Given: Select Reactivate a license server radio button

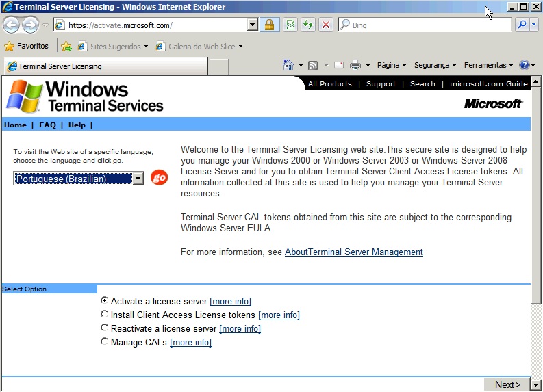Looking at the screenshot, I should 104,327.
